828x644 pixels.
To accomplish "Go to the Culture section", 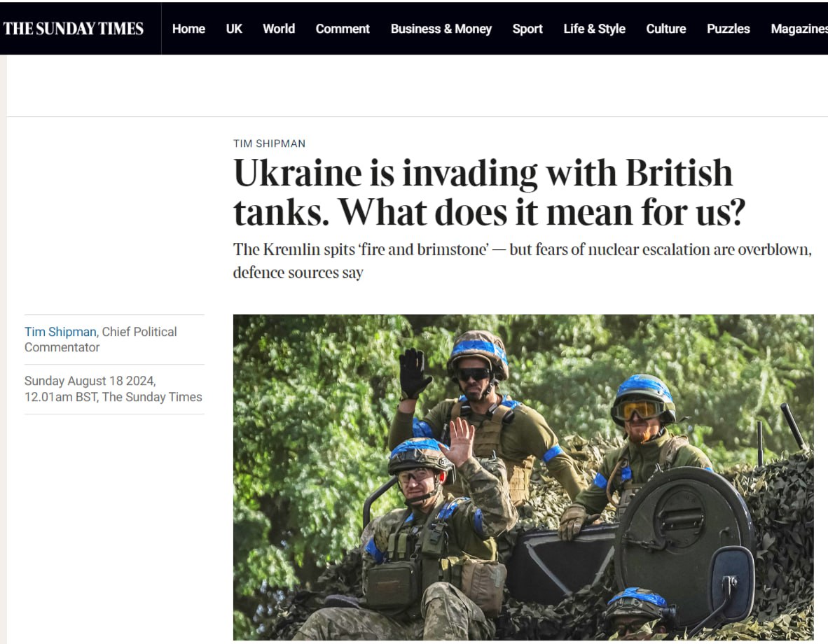I will pos(666,29).
